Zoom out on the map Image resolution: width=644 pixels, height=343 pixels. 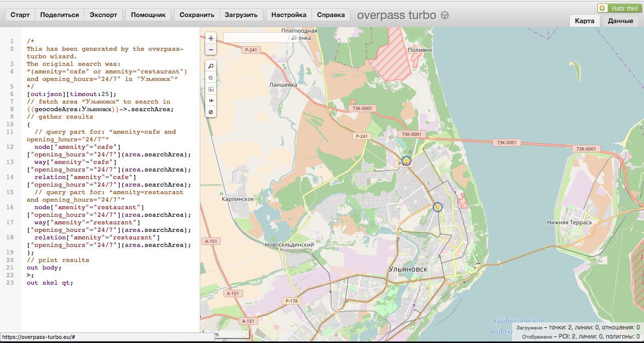[211, 50]
